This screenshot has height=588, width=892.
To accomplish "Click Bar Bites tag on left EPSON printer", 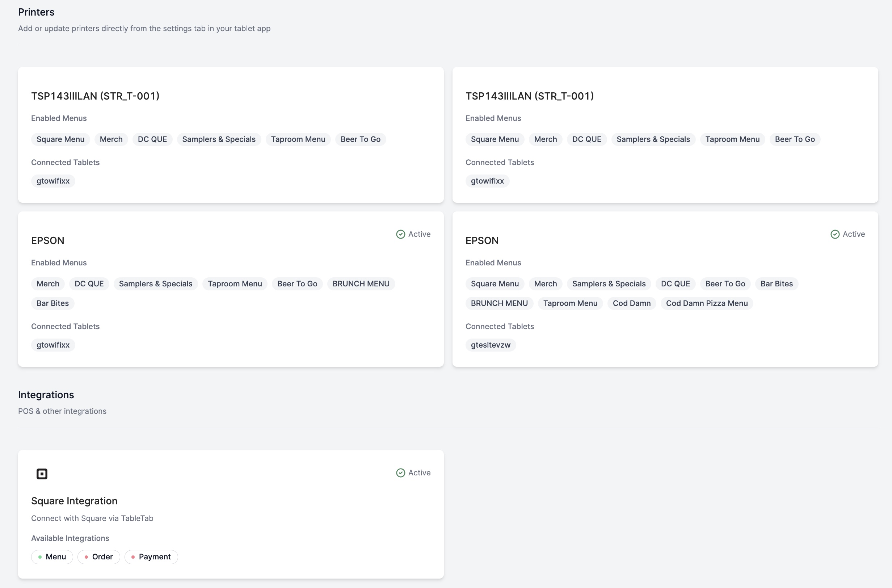I will tap(52, 303).
